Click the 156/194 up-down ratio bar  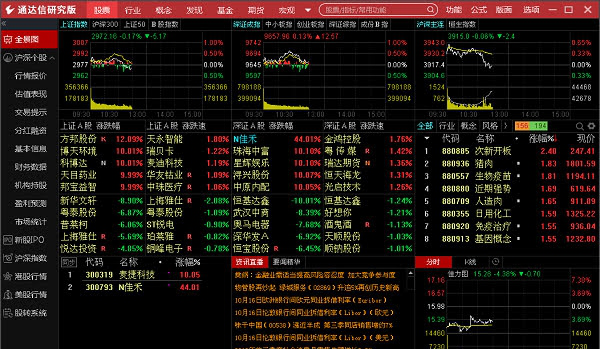tap(531, 126)
